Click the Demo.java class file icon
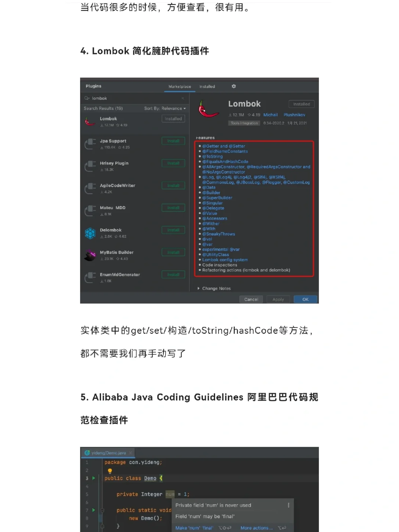This screenshot has width=399, height=532. (x=87, y=453)
